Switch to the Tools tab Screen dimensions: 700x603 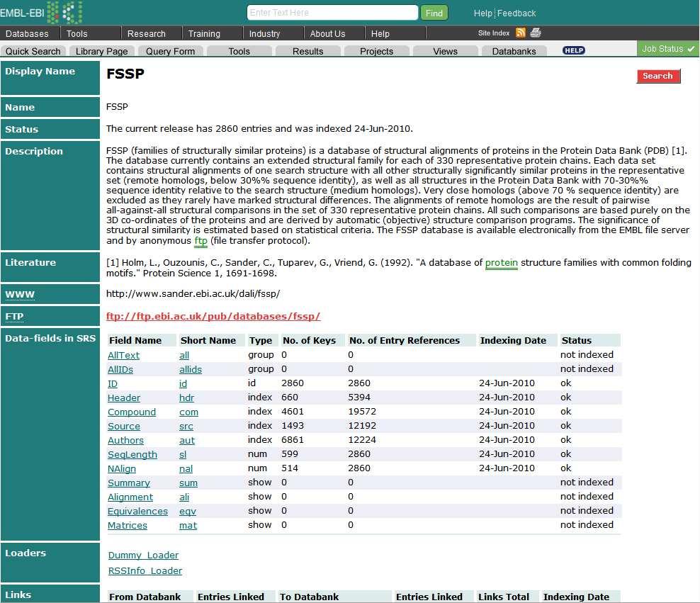[x=239, y=51]
